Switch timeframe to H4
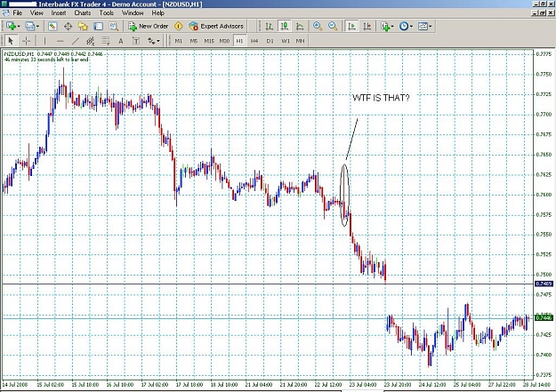 click(254, 41)
